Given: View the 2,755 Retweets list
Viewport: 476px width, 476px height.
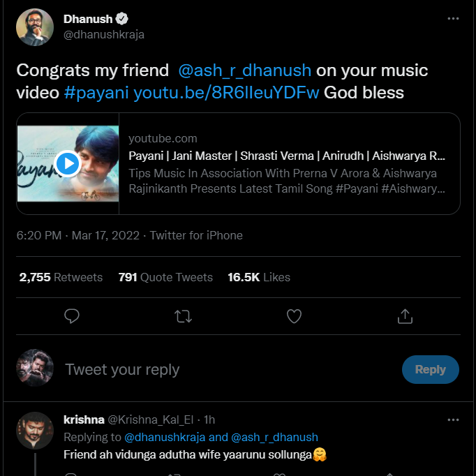Looking at the screenshot, I should (61, 277).
